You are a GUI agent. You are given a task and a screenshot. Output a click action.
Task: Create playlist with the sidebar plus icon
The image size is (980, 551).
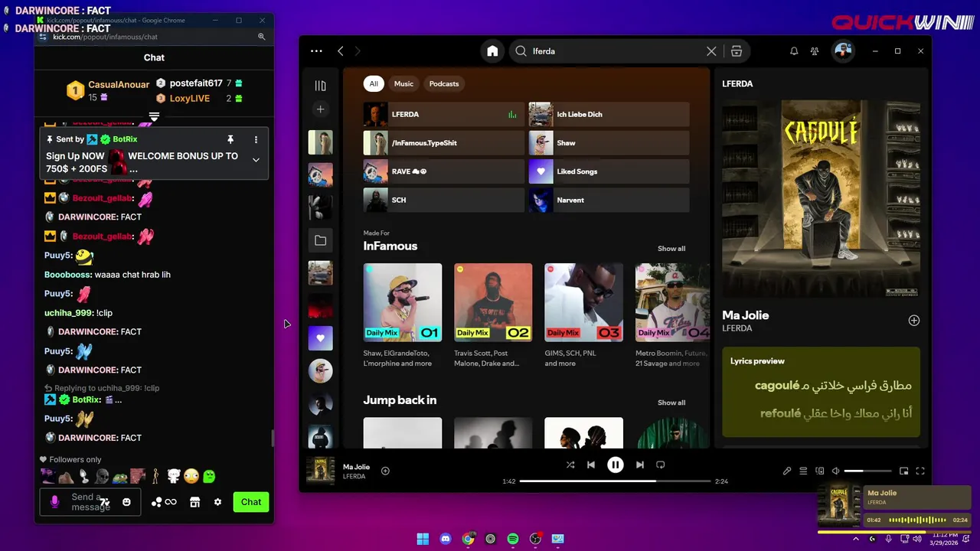point(320,109)
